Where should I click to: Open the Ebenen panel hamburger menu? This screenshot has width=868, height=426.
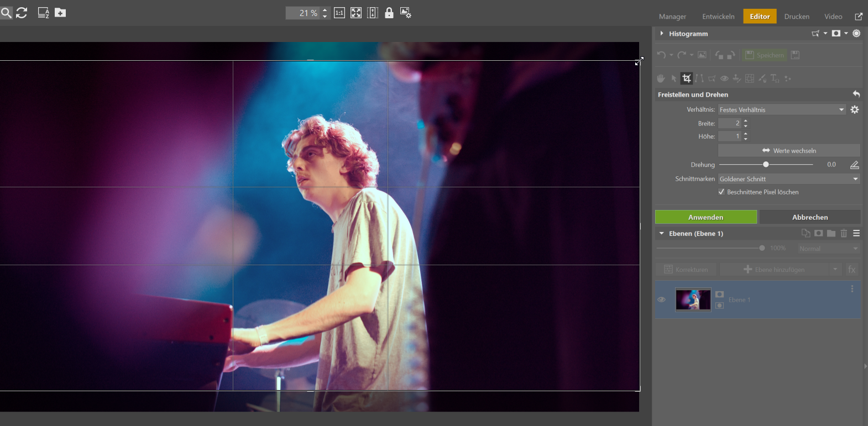coord(856,233)
